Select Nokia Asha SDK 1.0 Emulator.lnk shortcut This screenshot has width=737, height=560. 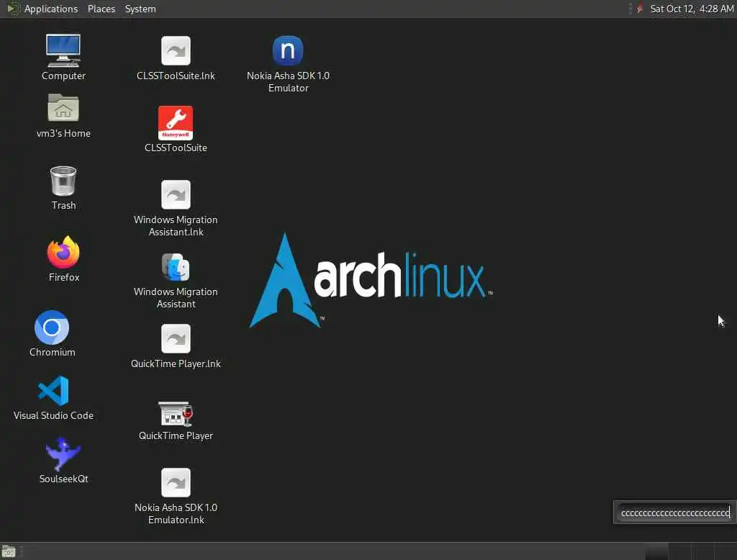[x=176, y=482]
